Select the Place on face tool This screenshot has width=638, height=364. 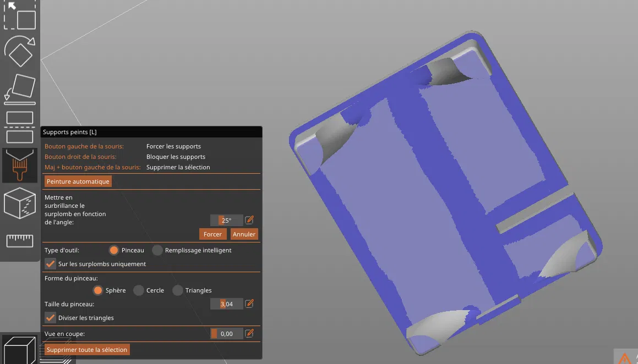tap(19, 89)
